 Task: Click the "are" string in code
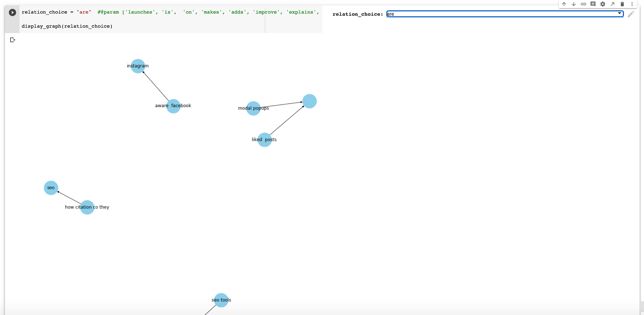pyautogui.click(x=84, y=12)
